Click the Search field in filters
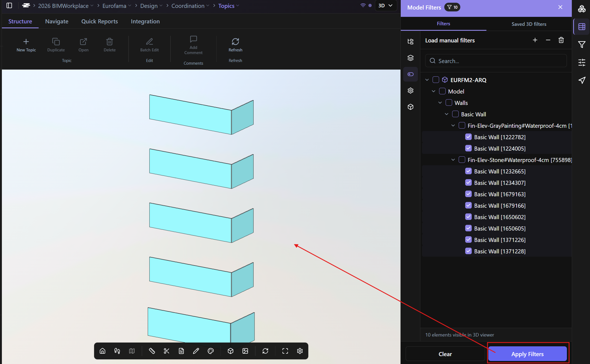 496,61
